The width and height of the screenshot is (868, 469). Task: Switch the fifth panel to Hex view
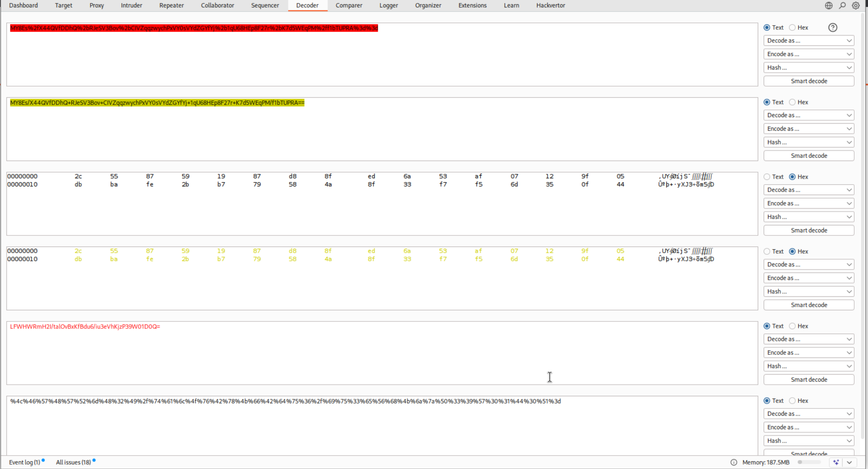point(792,326)
